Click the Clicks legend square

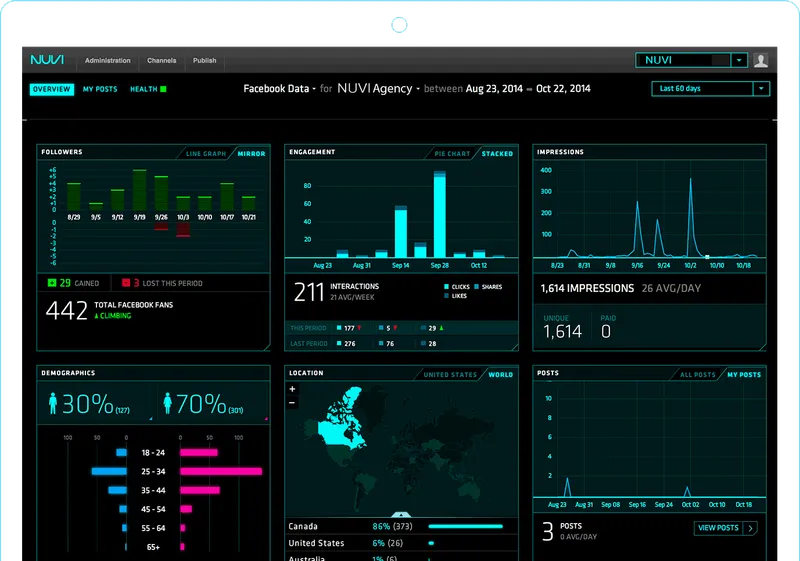[x=446, y=287]
